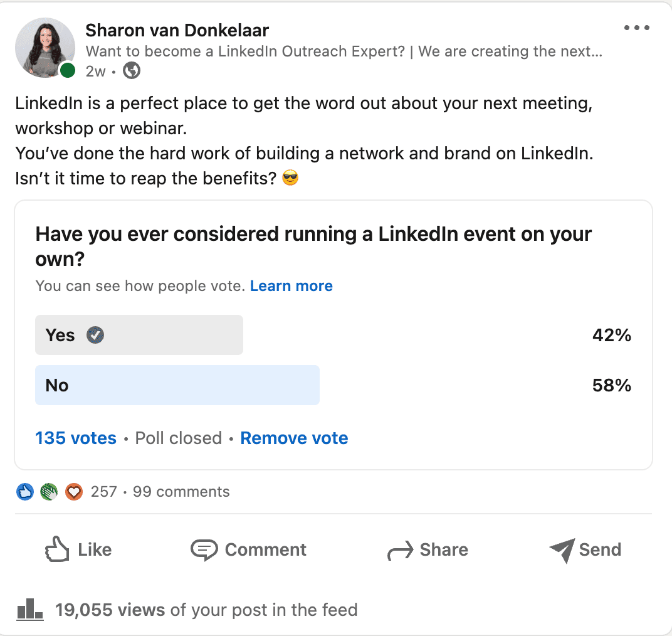Click Sharon van Donkelaar's profile photo
This screenshot has height=636, width=672.
(x=45, y=48)
